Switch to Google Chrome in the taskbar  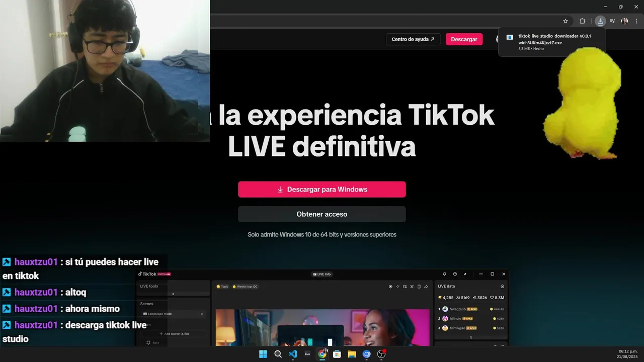click(322, 354)
